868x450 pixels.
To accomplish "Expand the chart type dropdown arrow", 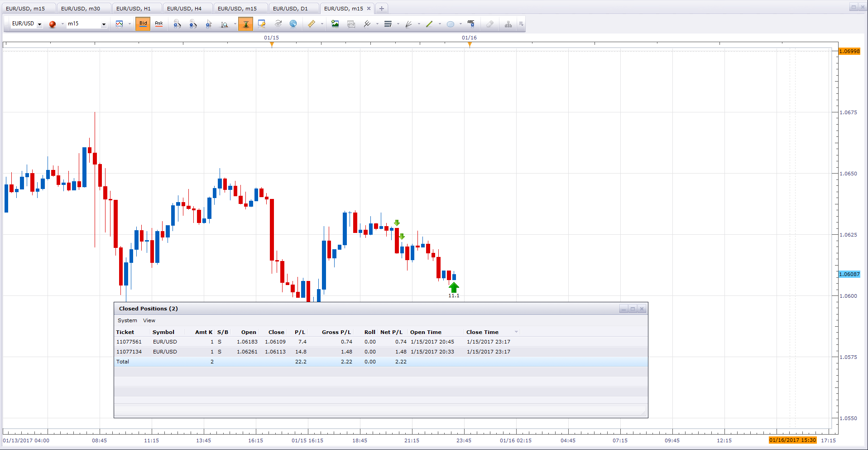I will 129,24.
